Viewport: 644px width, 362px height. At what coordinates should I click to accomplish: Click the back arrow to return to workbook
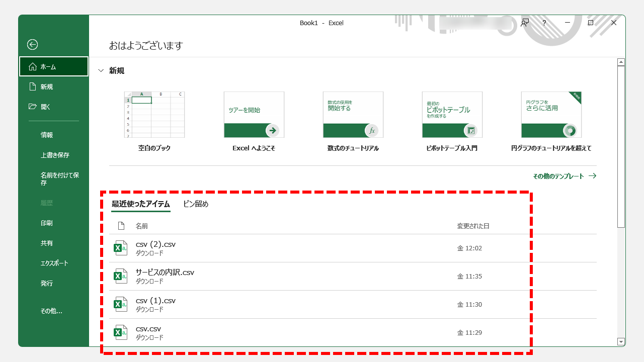point(32,45)
